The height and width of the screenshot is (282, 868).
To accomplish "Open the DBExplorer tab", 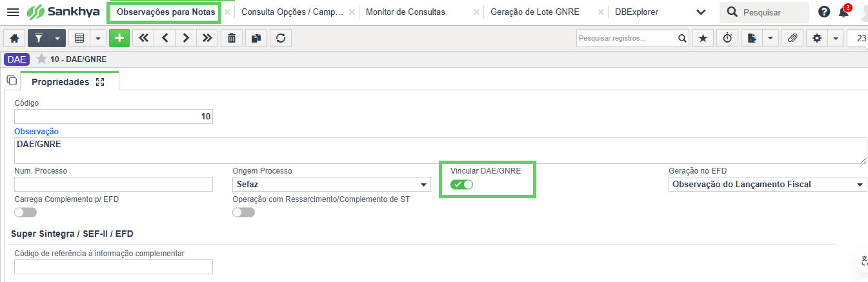I will click(x=636, y=12).
